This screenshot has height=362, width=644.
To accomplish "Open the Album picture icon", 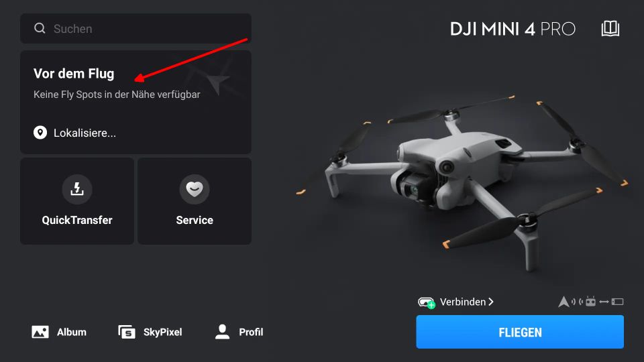I will point(40,332).
